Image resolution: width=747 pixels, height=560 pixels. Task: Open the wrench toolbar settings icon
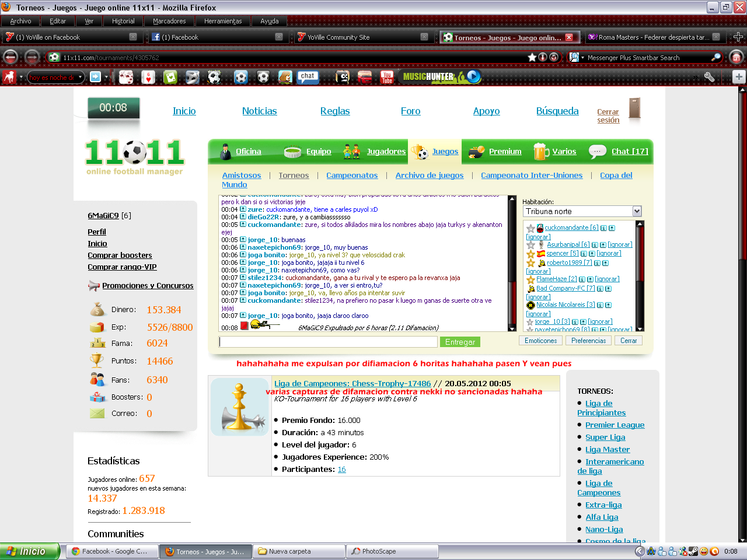(709, 77)
